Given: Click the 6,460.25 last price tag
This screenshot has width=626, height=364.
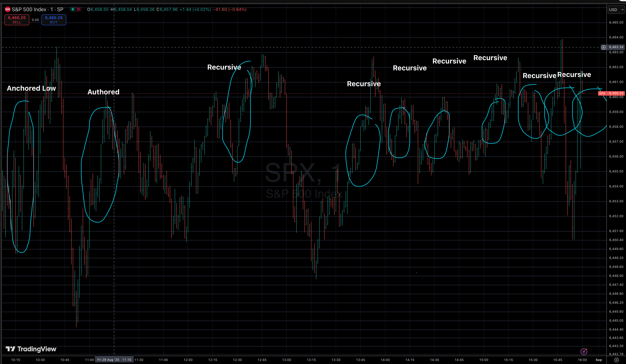Looking at the screenshot, I should (616, 93).
